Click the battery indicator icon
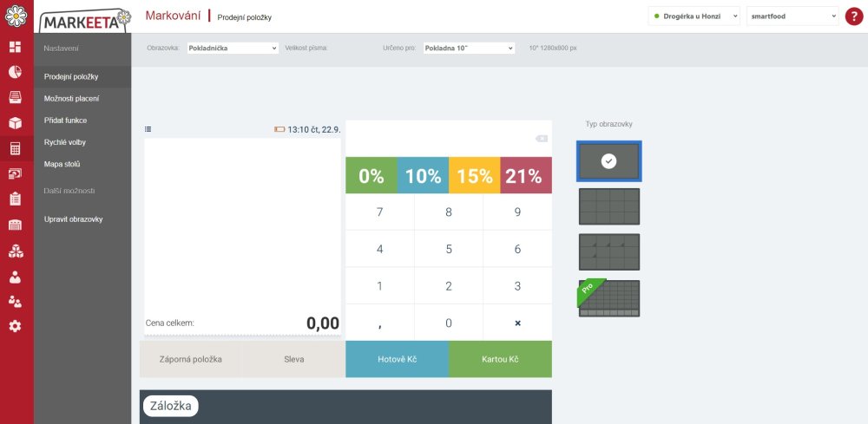This screenshot has width=868, height=424. click(x=279, y=129)
